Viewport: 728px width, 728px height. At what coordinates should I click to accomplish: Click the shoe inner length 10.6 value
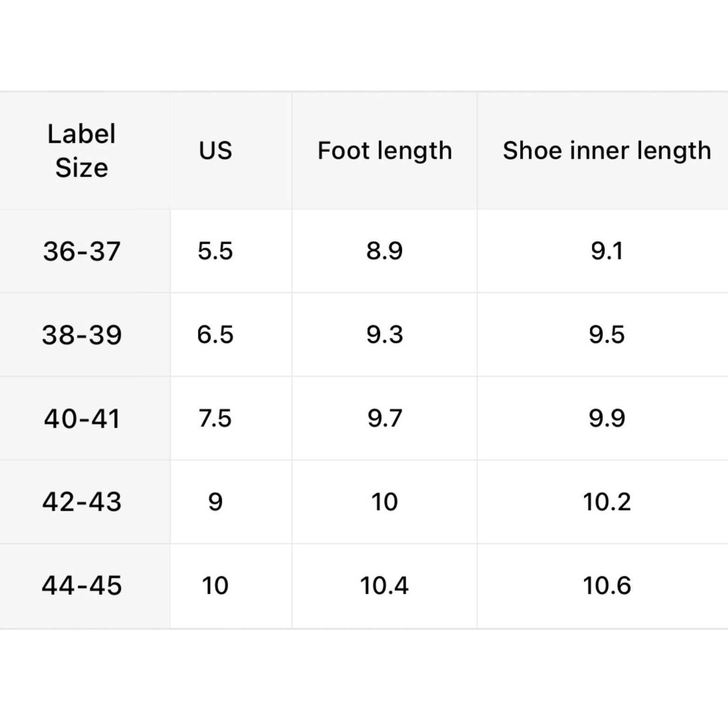(x=606, y=585)
